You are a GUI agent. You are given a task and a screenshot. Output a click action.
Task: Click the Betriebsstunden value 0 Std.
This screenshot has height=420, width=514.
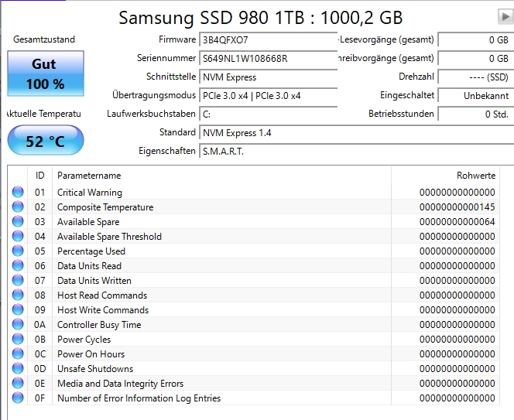[x=476, y=114]
